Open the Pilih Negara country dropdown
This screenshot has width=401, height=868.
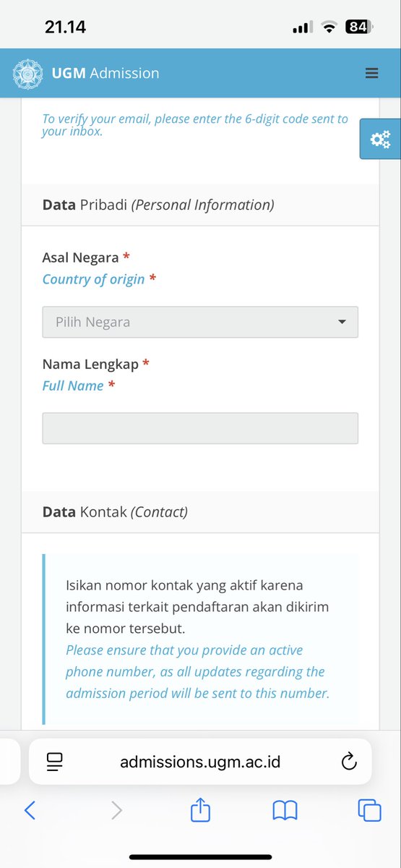pyautogui.click(x=200, y=322)
